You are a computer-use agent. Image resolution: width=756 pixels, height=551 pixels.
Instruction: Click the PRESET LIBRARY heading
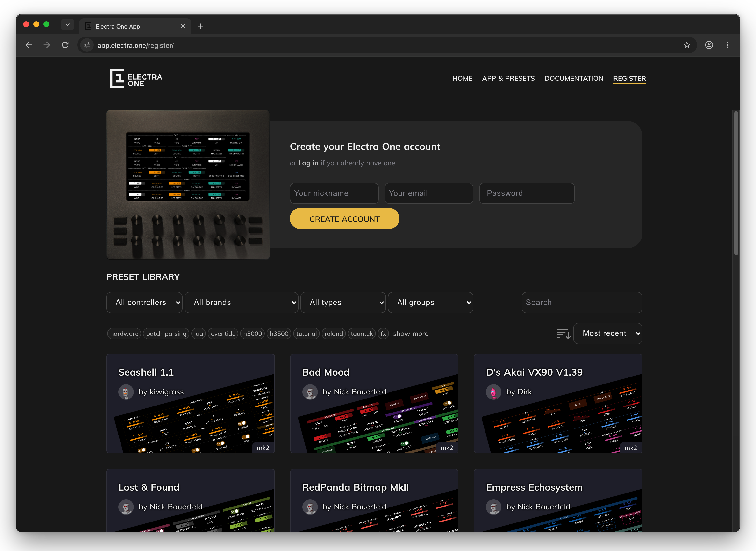pyautogui.click(x=143, y=277)
